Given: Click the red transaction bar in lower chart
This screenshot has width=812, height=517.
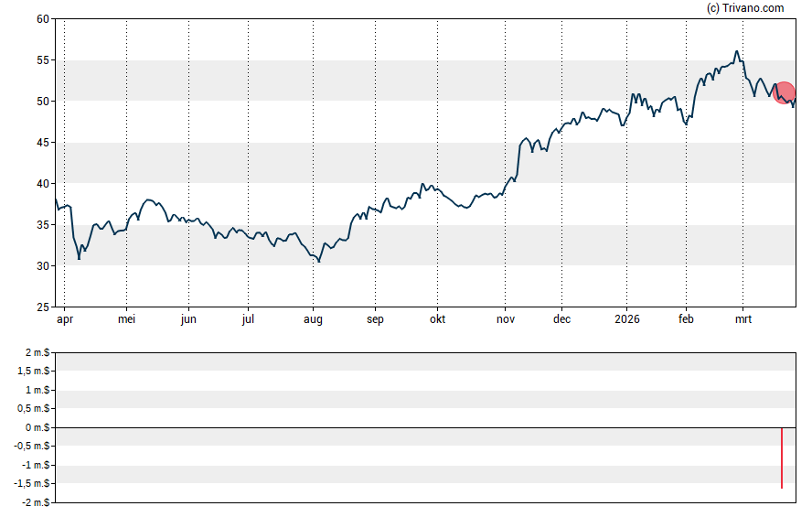Looking at the screenshot, I should (782, 458).
